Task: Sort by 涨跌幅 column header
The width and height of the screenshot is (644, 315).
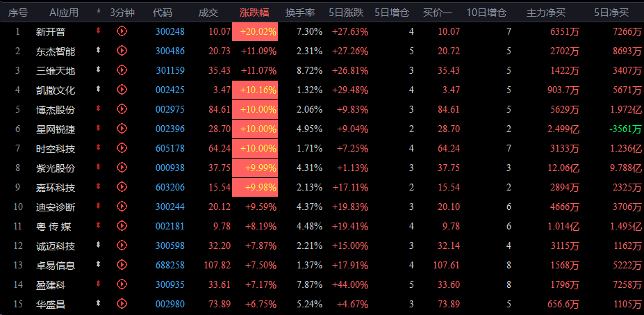Action: point(254,13)
